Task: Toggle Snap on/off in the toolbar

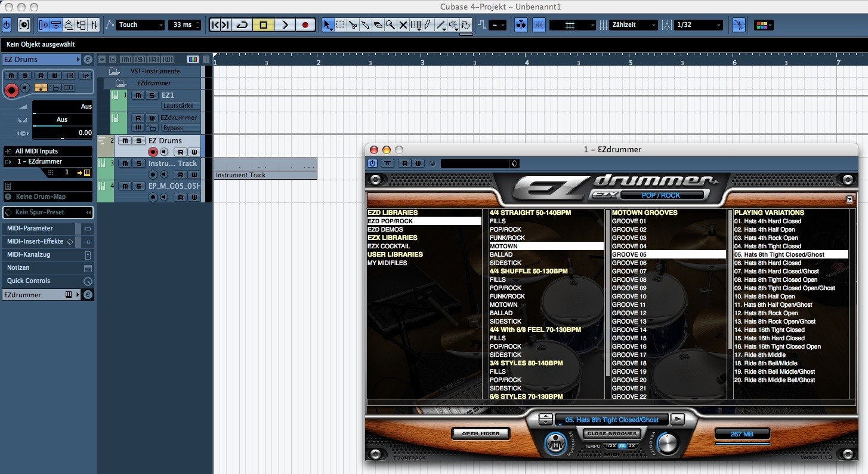Action: coord(539,25)
